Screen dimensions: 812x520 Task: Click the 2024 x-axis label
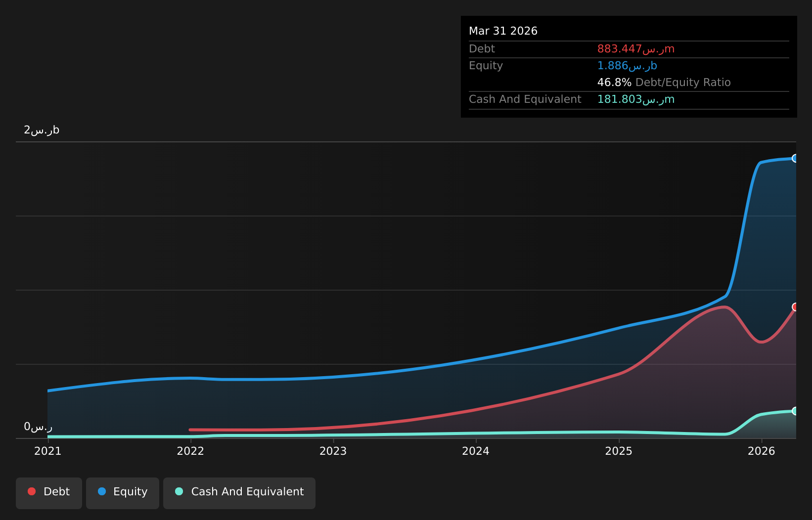[x=476, y=451]
